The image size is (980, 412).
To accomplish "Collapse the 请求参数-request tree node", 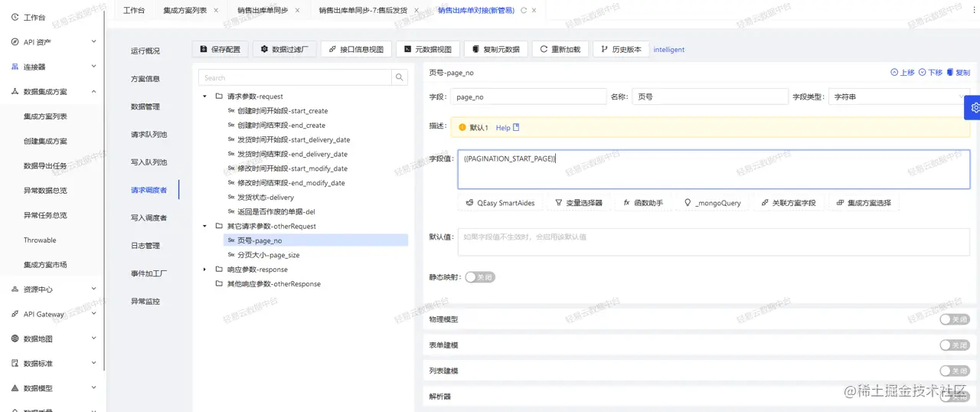I will point(204,96).
